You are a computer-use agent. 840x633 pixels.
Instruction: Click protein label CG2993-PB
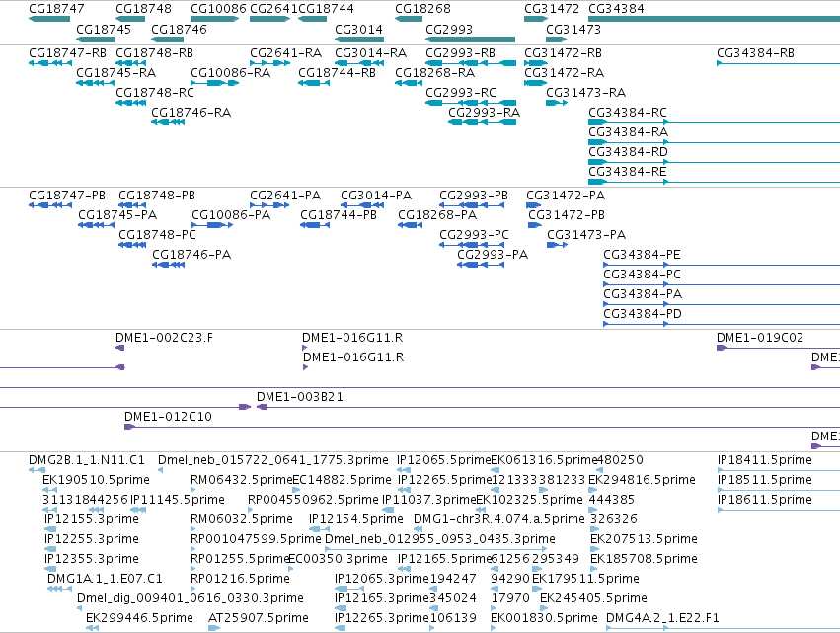click(x=474, y=196)
